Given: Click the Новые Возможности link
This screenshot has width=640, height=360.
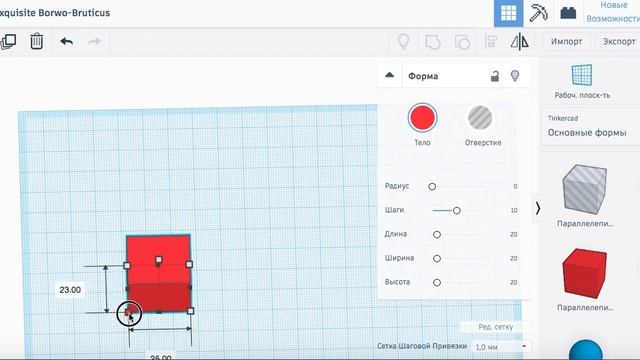Looking at the screenshot, I should pyautogui.click(x=613, y=12).
